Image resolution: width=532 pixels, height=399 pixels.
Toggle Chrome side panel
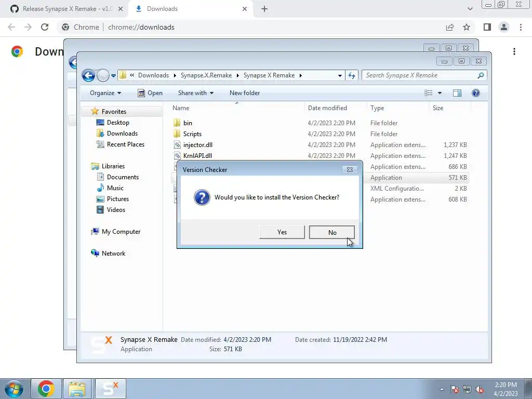click(487, 27)
